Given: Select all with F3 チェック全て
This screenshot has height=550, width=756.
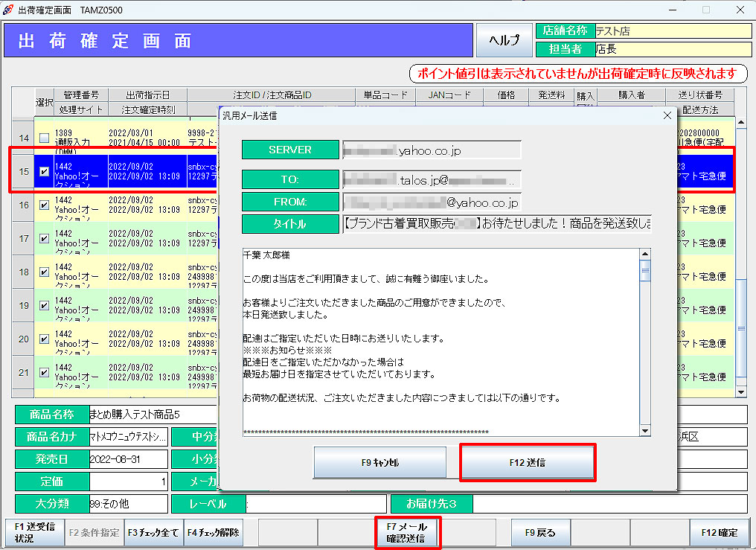Looking at the screenshot, I should click(153, 533).
